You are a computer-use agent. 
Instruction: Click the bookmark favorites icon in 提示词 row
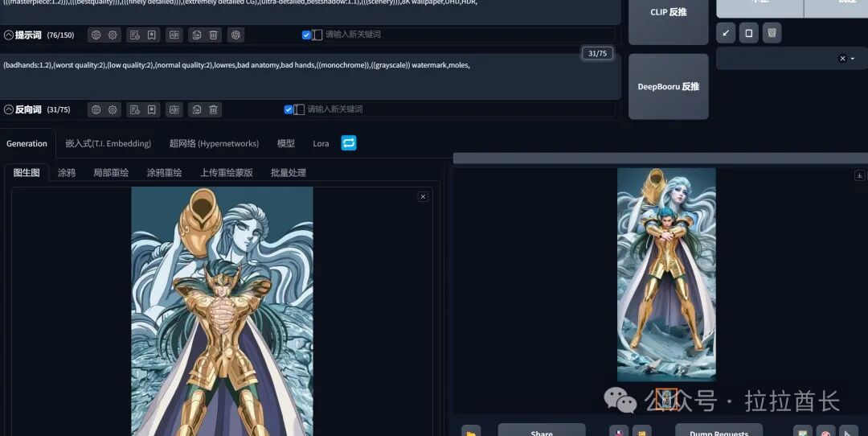tap(151, 35)
